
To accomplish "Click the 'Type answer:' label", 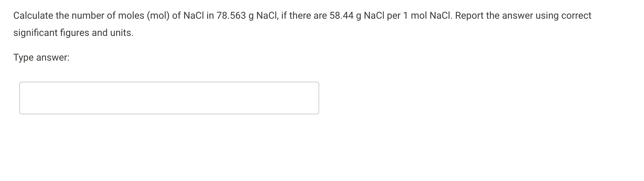I will tap(41, 57).
